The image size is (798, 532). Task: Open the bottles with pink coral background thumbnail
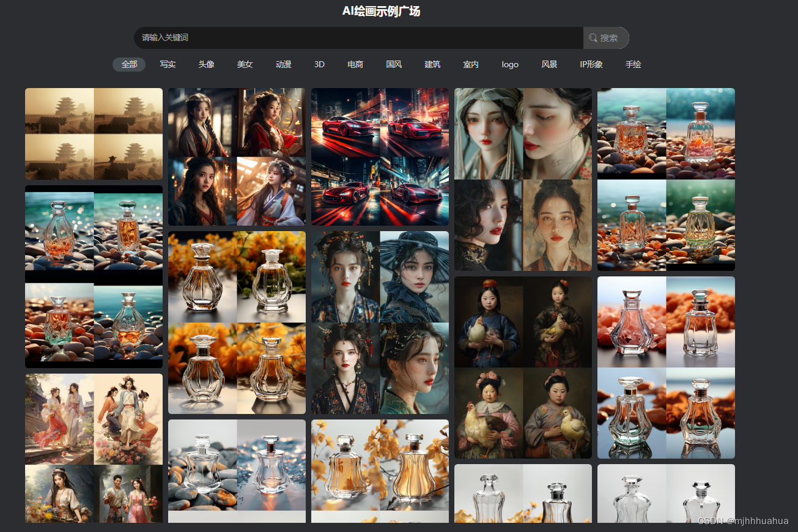click(x=666, y=368)
